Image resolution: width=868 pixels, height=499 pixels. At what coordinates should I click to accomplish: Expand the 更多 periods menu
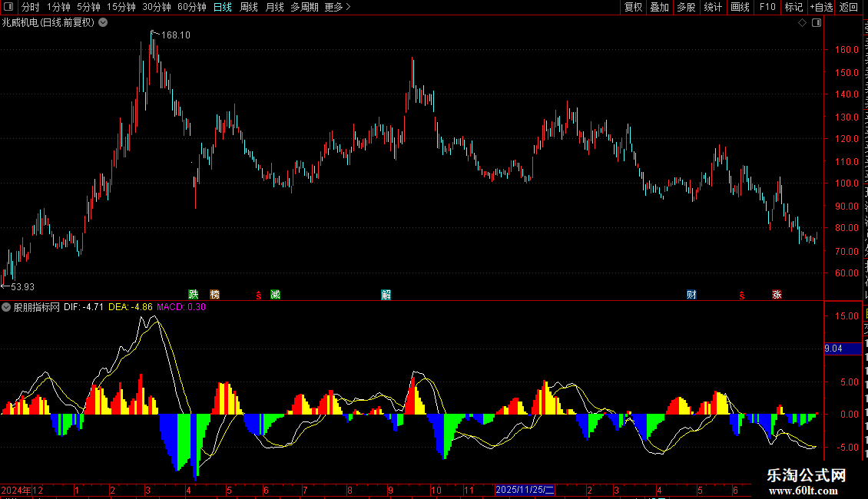tap(337, 7)
